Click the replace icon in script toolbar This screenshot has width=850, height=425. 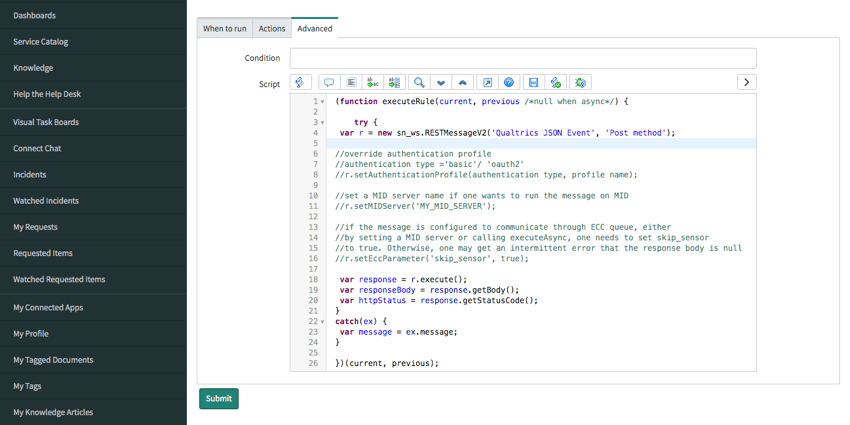(373, 82)
